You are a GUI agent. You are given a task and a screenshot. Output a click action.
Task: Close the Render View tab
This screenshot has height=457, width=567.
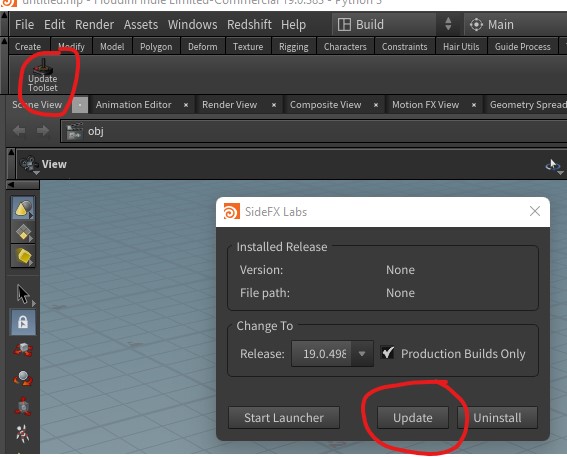point(274,105)
